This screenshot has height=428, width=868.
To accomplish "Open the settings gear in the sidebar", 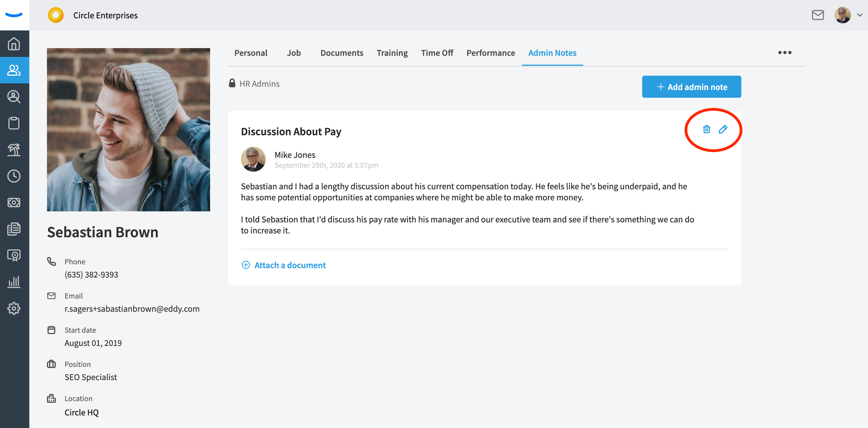I will pos(14,308).
